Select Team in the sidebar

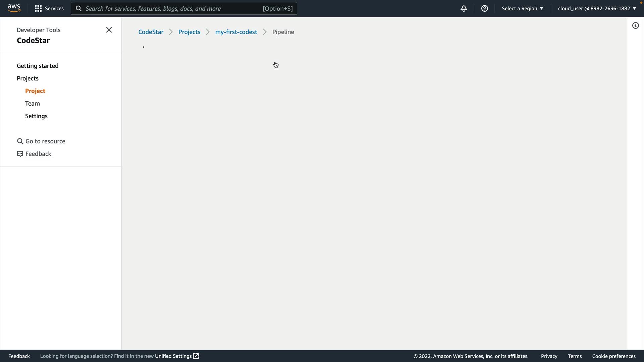[33, 104]
